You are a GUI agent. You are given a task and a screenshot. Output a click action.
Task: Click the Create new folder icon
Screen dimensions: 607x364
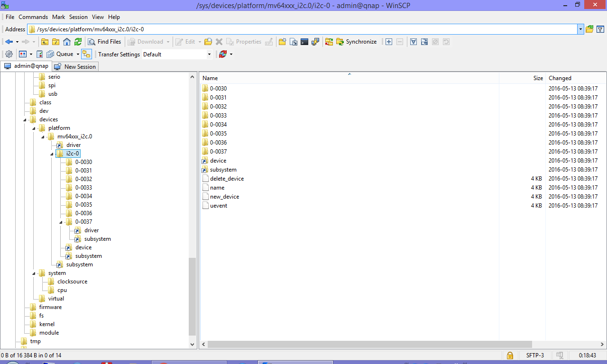tap(282, 42)
